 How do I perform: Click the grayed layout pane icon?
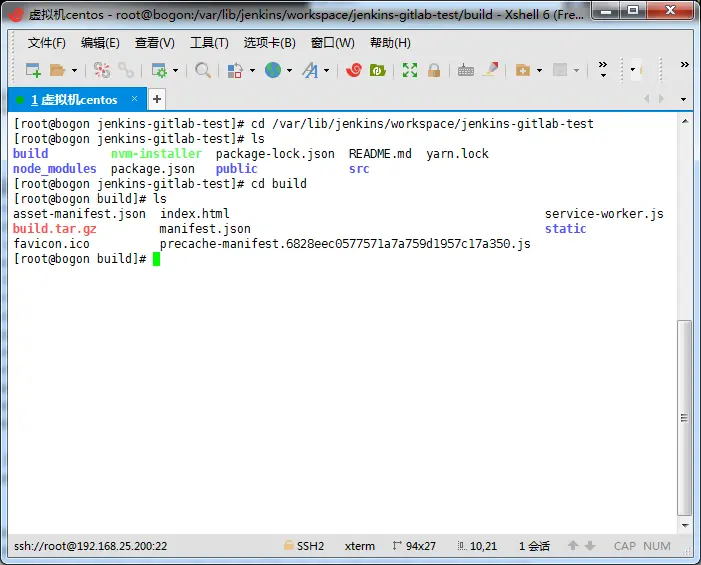tap(560, 70)
